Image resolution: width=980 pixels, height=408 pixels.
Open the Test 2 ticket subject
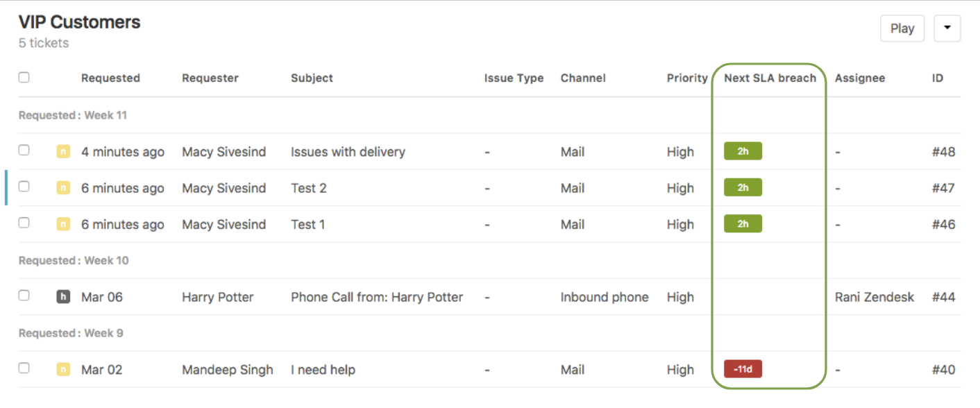click(309, 188)
